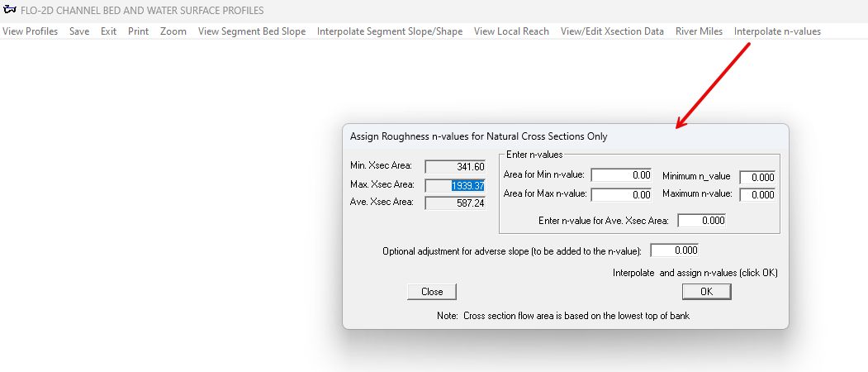Click 'Enter n-value for Ave. Xsec Area:' label
The height and width of the screenshot is (372, 868).
pyautogui.click(x=604, y=221)
